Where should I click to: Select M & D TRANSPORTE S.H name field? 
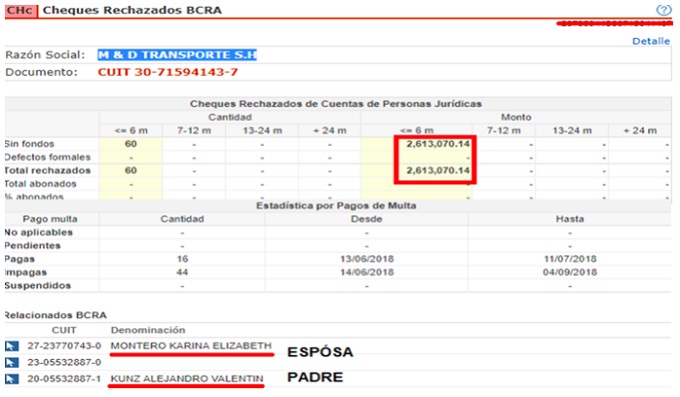[x=177, y=55]
